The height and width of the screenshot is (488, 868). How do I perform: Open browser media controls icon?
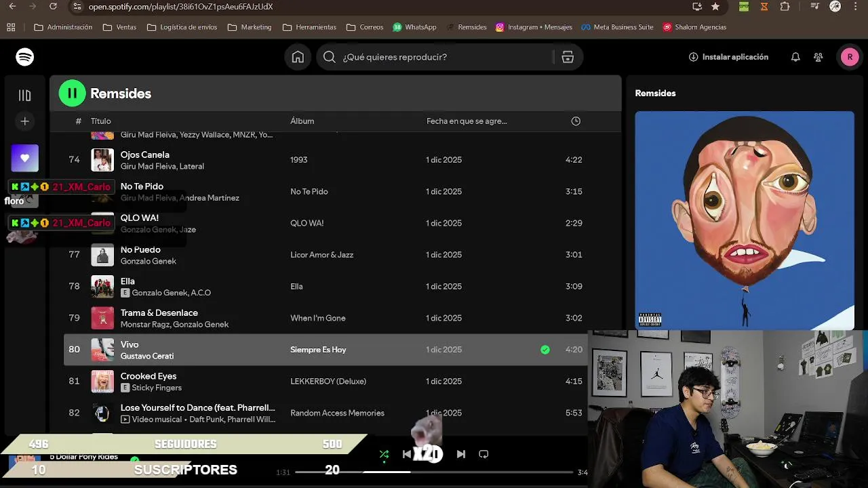[815, 7]
